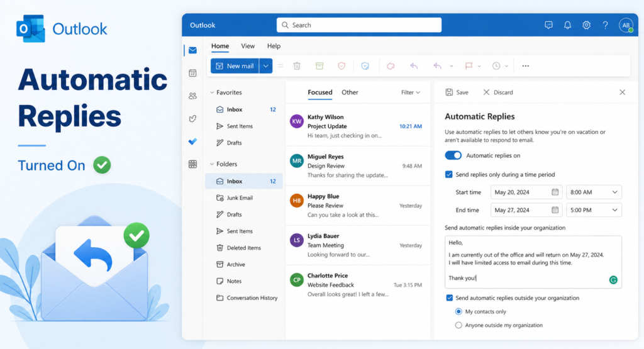Uncheck Send automatic replies outside your organization
Screen dimensions: 644x349
(449, 298)
